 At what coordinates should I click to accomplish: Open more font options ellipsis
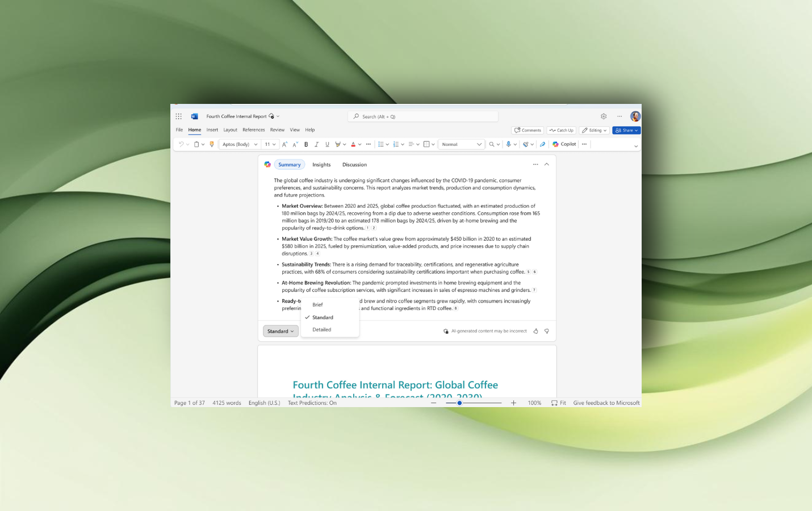pyautogui.click(x=369, y=144)
